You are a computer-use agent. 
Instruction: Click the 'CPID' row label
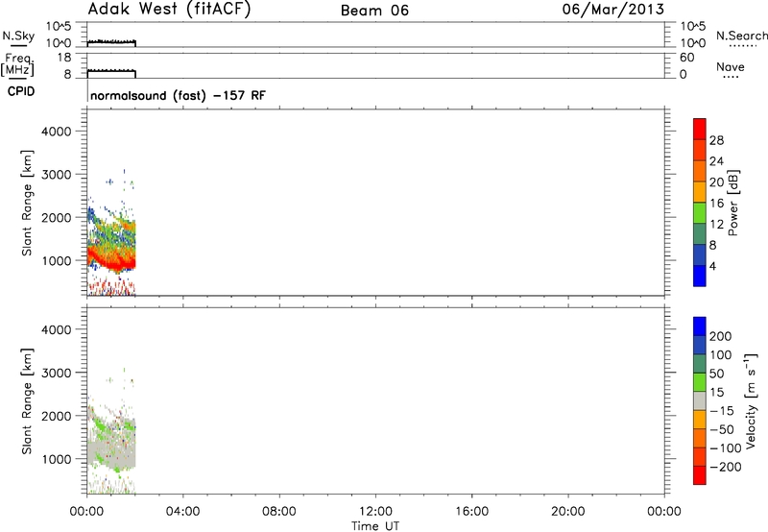point(21,91)
